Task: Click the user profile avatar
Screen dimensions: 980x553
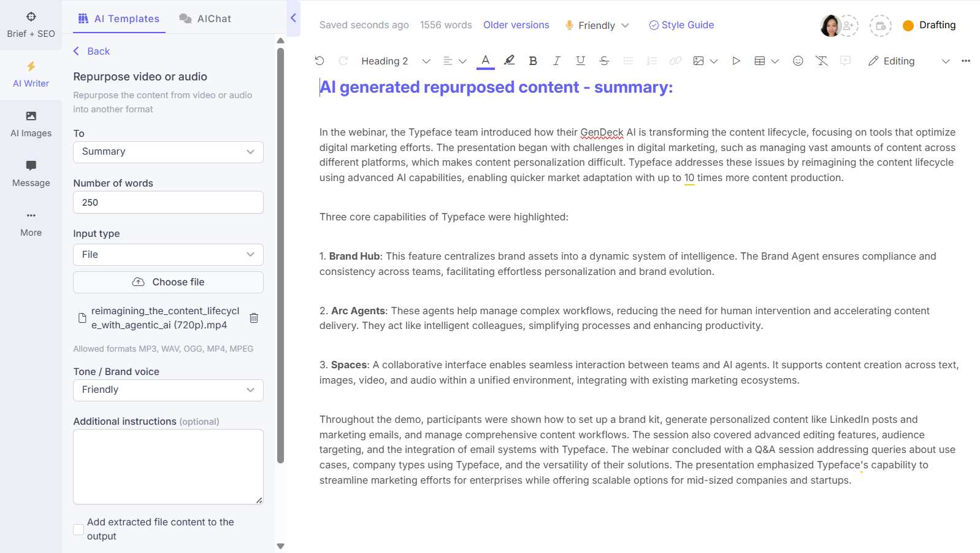Action: coord(830,26)
